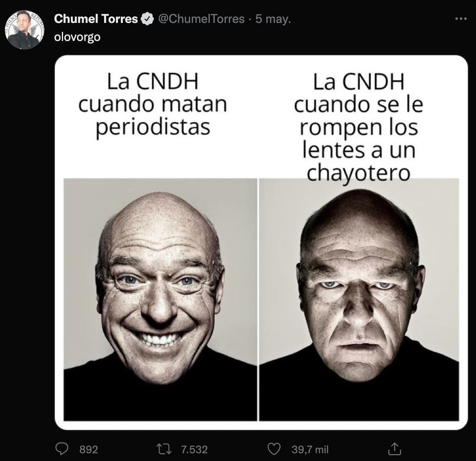Click the reply icon on the tweet
This screenshot has height=461, width=476.
(x=62, y=449)
